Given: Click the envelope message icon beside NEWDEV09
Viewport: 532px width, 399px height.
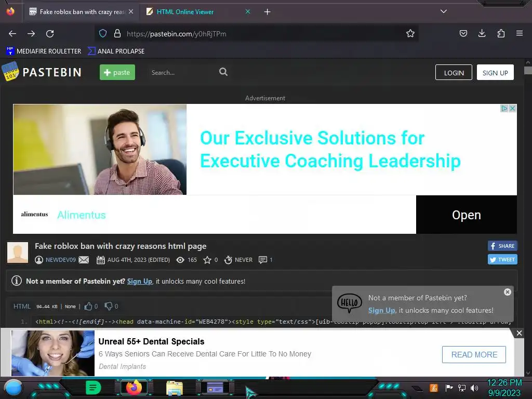Looking at the screenshot, I should tap(84, 260).
